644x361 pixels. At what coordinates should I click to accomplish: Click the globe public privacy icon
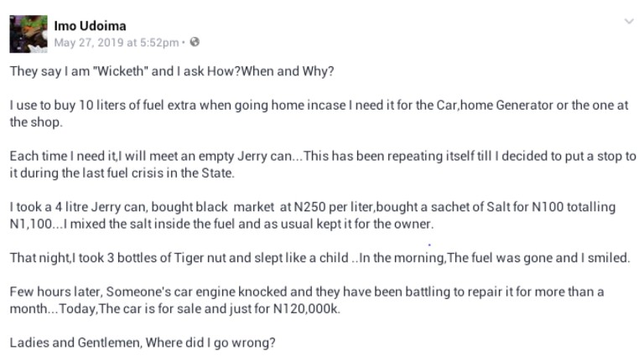pos(195,42)
